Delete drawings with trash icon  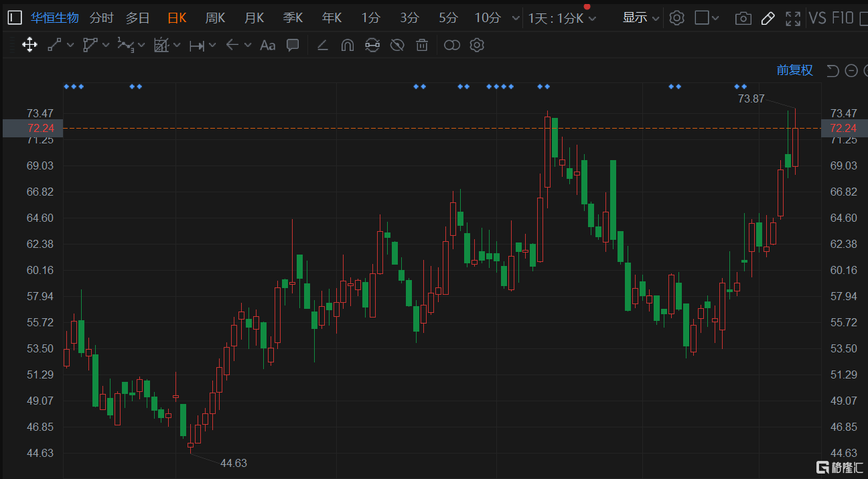422,46
